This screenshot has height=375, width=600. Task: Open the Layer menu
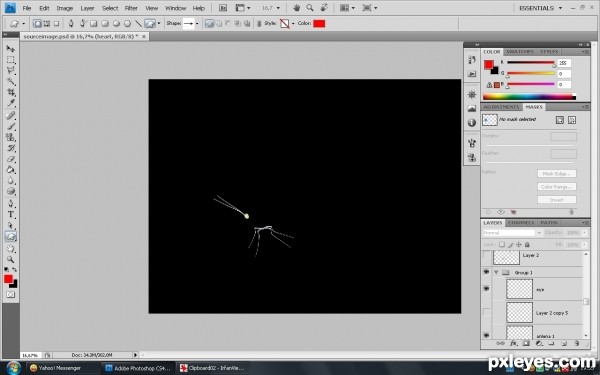coord(87,8)
